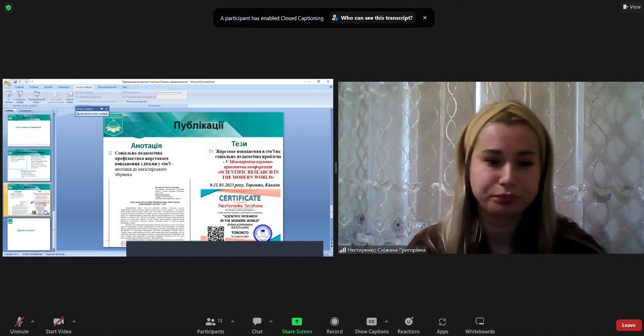Expand captions options arrow beside Show Captions
The image size is (644, 336).
pos(386,321)
